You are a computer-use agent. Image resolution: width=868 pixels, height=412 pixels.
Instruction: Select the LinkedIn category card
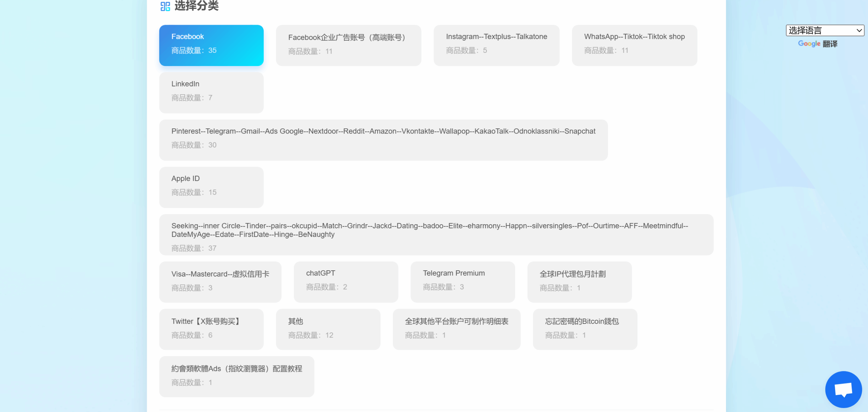[x=211, y=92]
